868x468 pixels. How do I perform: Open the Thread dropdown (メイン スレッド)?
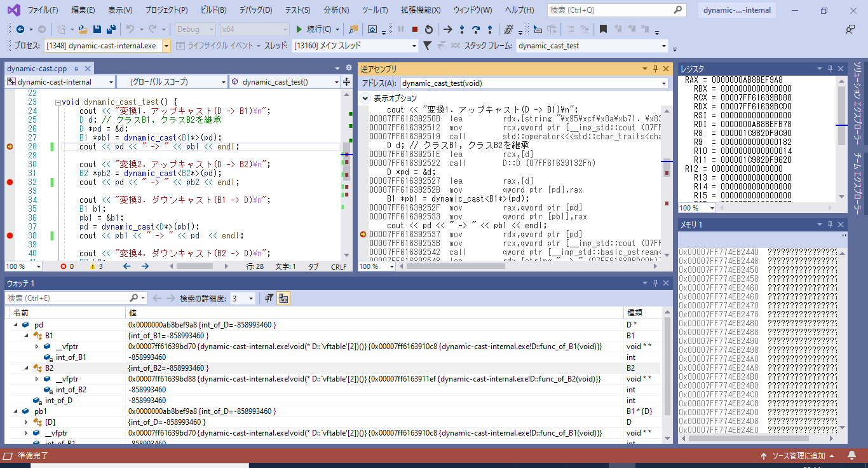pyautogui.click(x=414, y=46)
